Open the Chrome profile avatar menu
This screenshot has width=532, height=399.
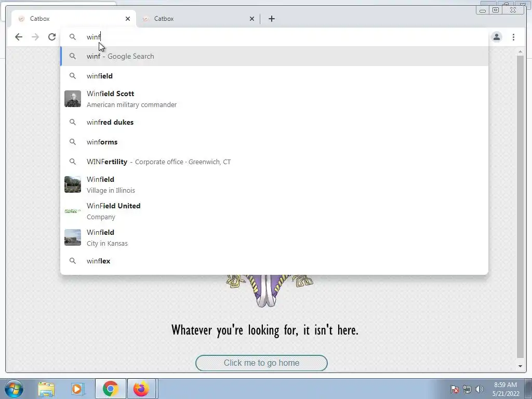pos(497,37)
